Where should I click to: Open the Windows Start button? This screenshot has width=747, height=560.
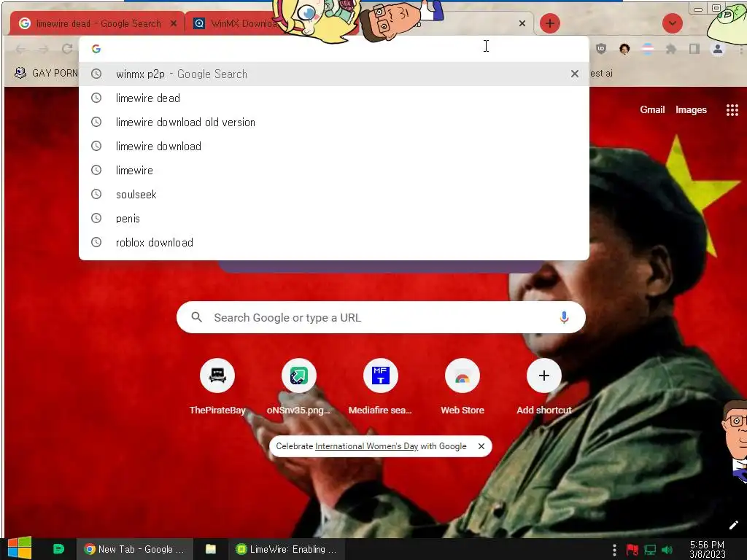point(20,548)
